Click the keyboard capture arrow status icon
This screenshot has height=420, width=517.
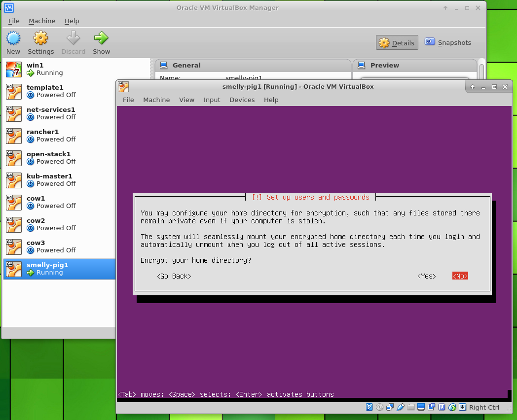pos(463,407)
